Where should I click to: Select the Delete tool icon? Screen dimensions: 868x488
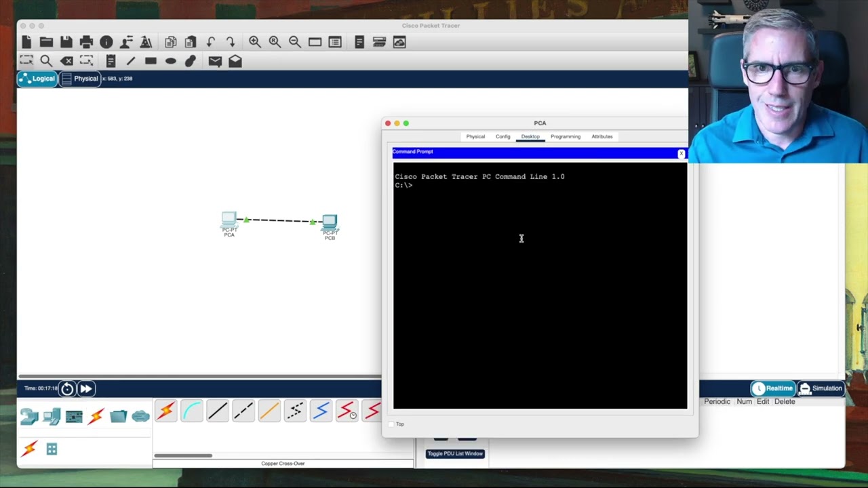click(66, 61)
